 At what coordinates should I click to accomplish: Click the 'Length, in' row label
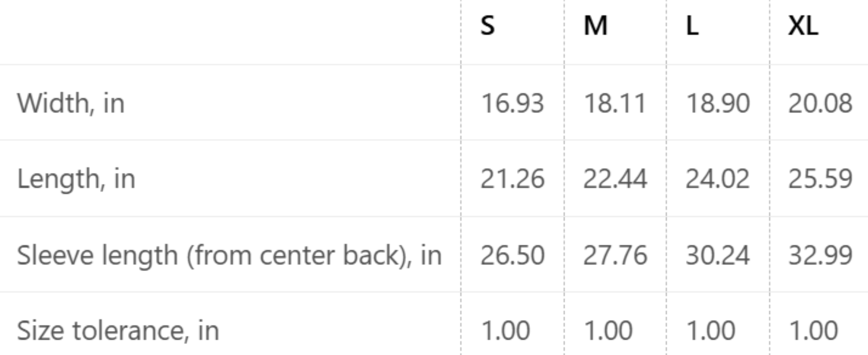[76, 179]
